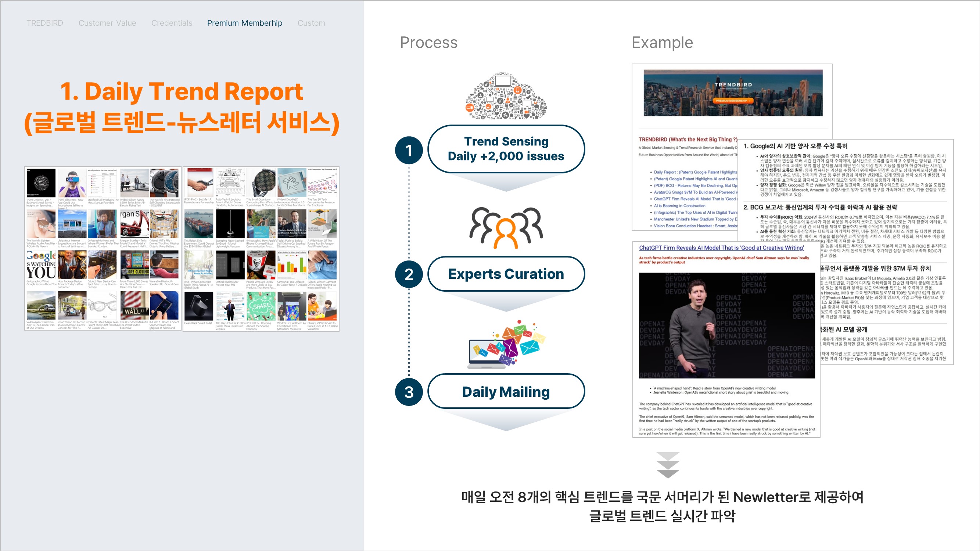Click the Experts Curation pill
This screenshot has height=551, width=980.
[x=506, y=274]
